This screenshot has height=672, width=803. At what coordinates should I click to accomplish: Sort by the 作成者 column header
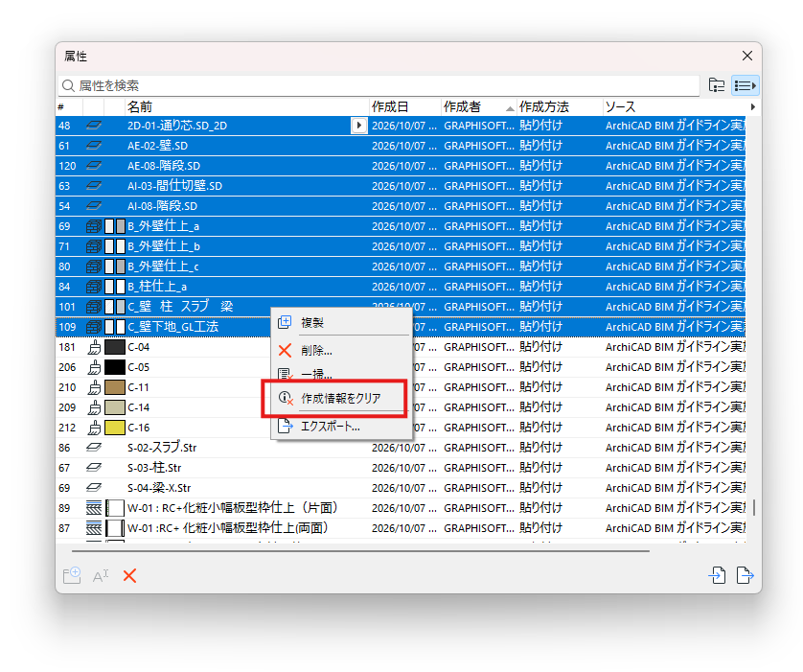point(478,106)
